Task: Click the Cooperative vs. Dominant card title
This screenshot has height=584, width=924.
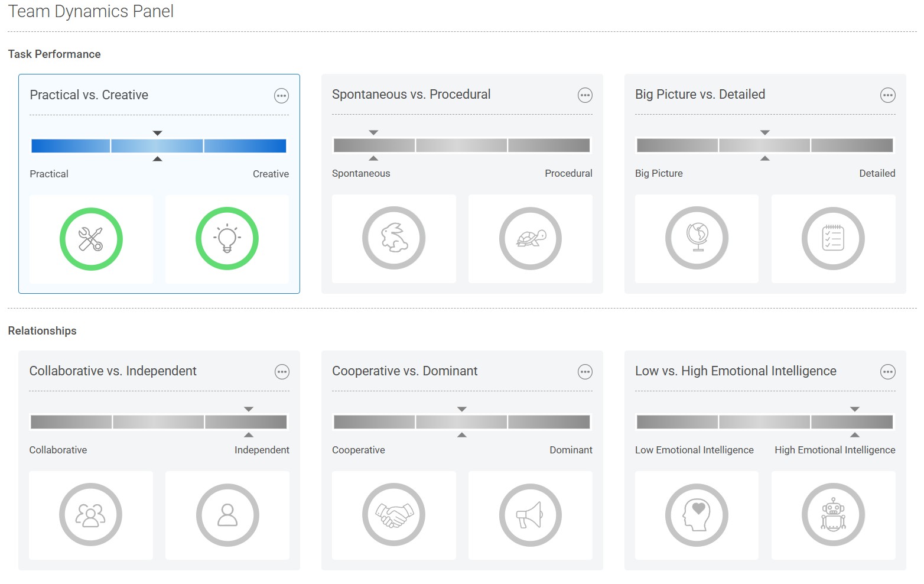Action: coord(405,371)
